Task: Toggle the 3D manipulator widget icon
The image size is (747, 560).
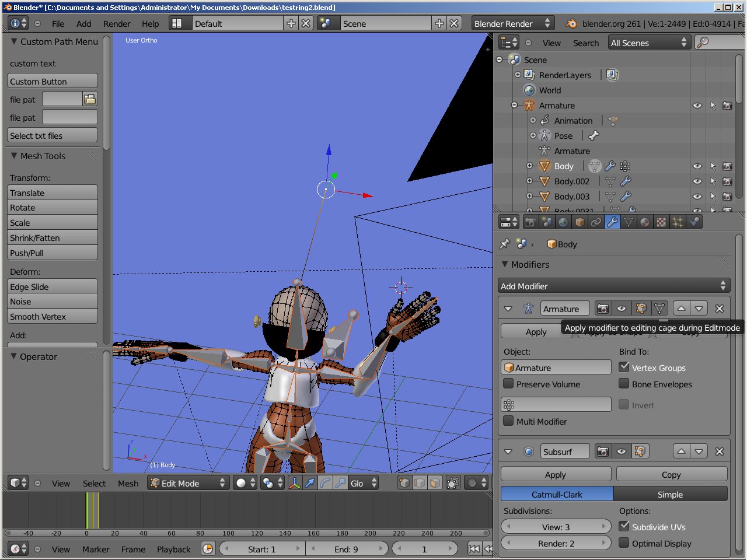Action: [295, 483]
